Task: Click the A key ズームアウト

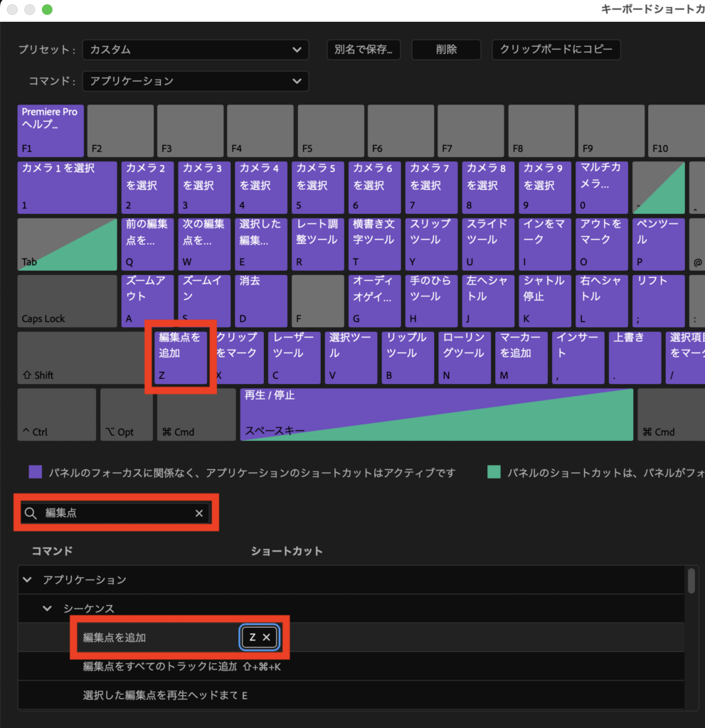Action: 147,301
